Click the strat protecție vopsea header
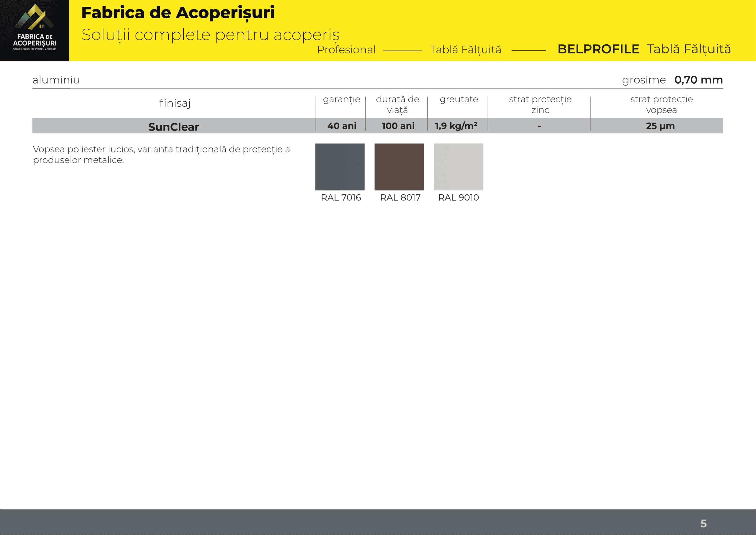756x535 pixels. click(661, 104)
